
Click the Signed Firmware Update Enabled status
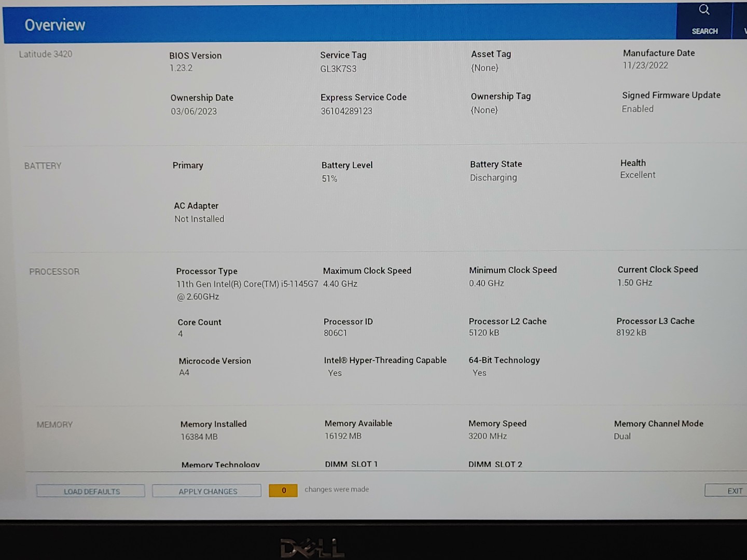[638, 109]
